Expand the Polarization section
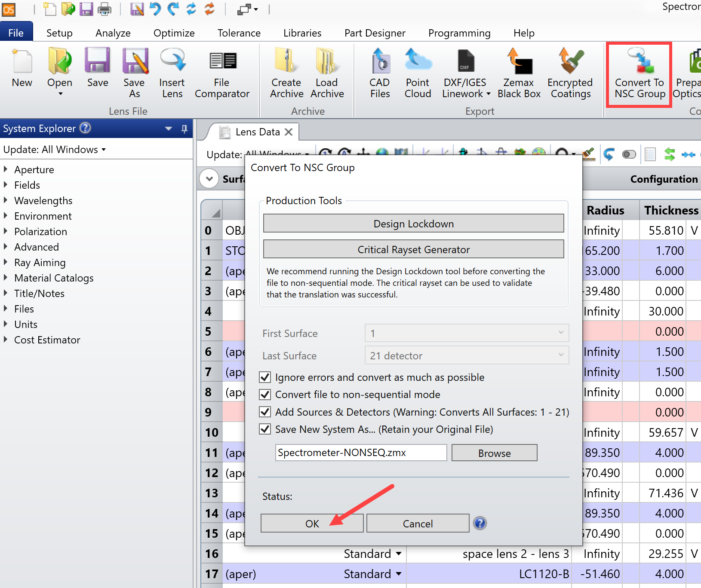The image size is (701, 588). (6, 231)
